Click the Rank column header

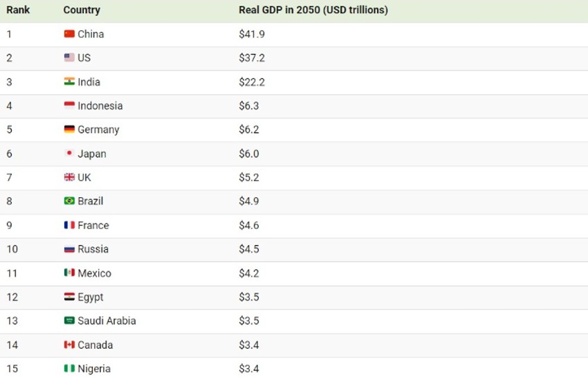[18, 10]
